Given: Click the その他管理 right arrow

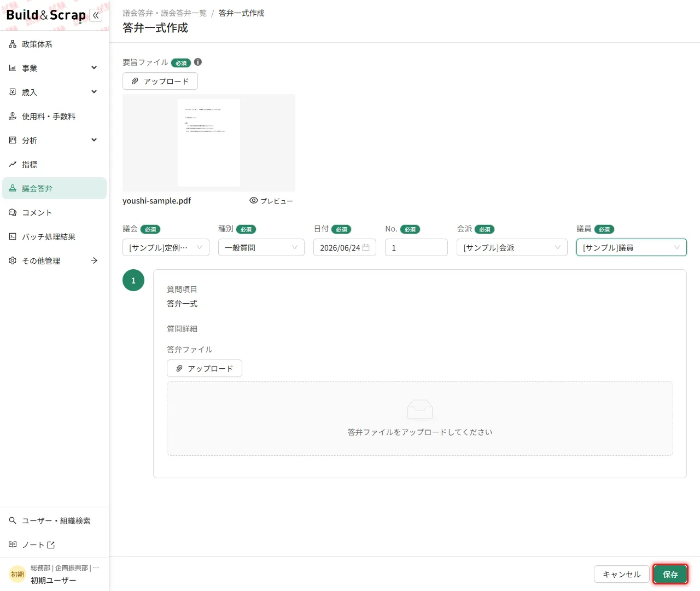Looking at the screenshot, I should [94, 260].
